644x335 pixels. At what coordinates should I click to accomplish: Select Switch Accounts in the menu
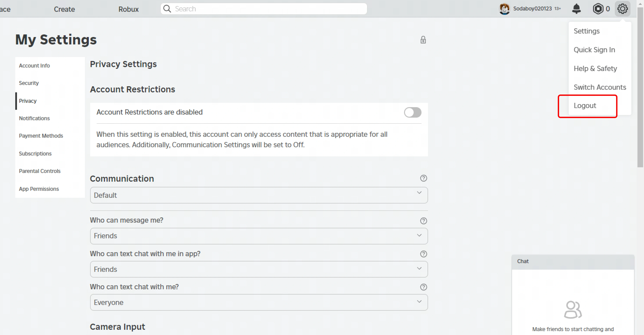pyautogui.click(x=600, y=87)
